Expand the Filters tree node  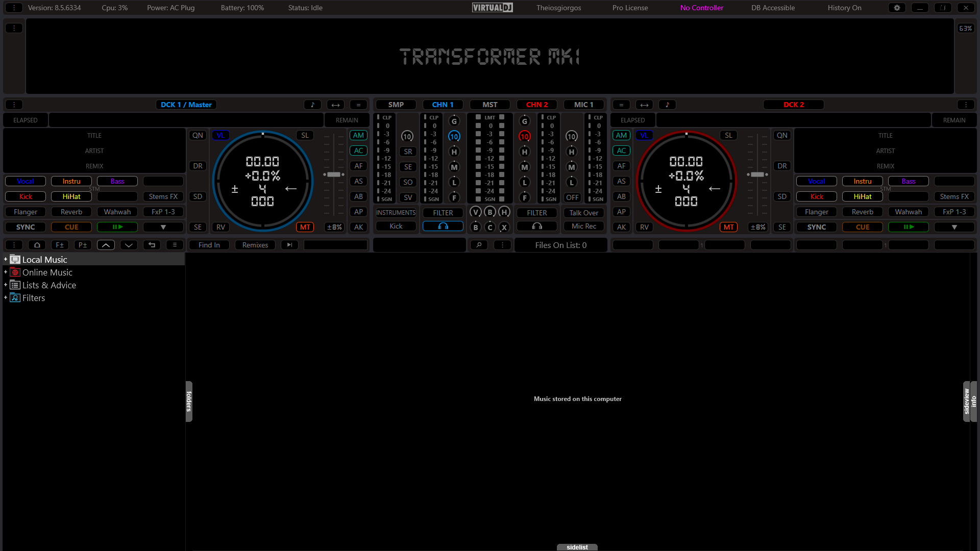(x=6, y=297)
